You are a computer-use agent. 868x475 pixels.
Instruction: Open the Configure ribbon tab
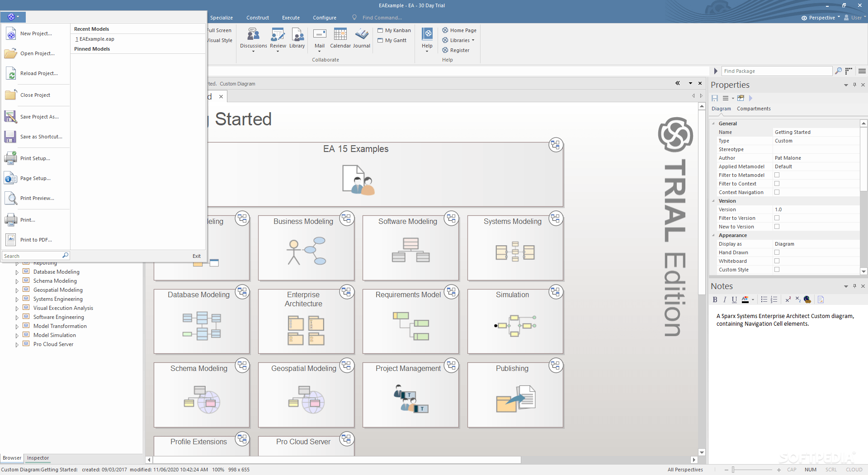click(x=325, y=18)
